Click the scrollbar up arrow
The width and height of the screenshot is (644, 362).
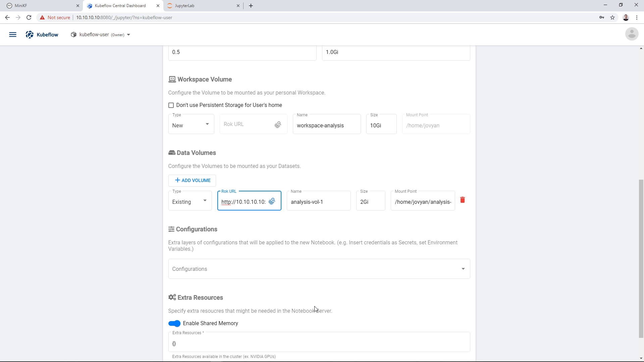coord(641,49)
